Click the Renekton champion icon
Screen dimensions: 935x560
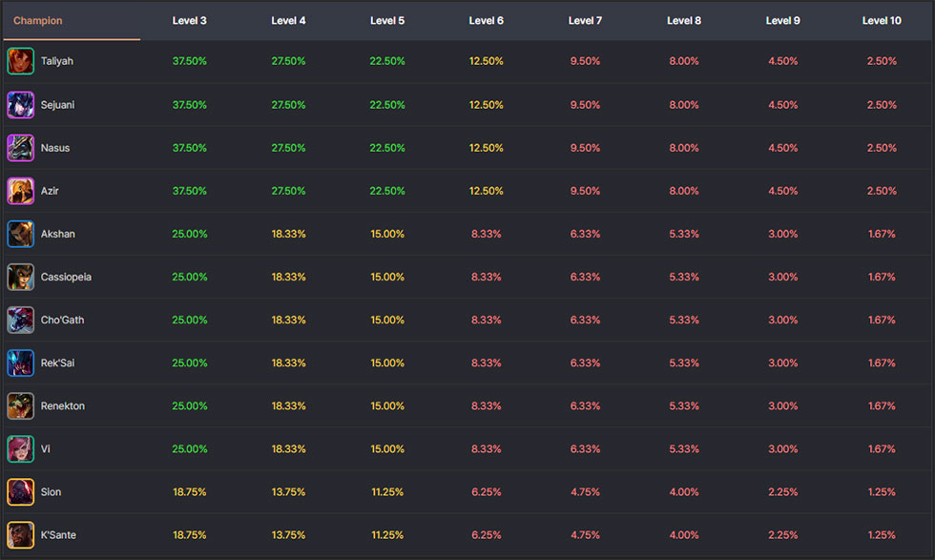(x=20, y=405)
